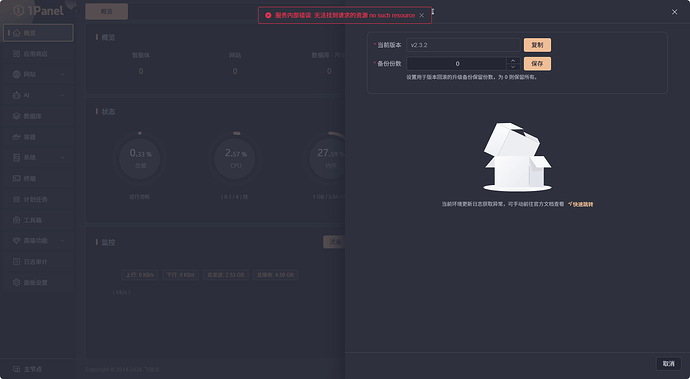Click the 上行: 0 KB/s tag
The width and height of the screenshot is (690, 379).
[x=139, y=275]
